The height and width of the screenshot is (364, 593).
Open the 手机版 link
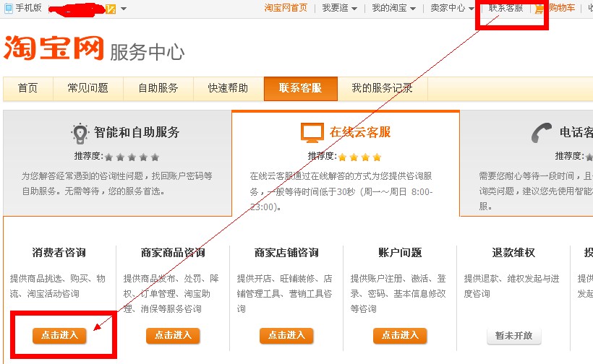pyautogui.click(x=28, y=8)
